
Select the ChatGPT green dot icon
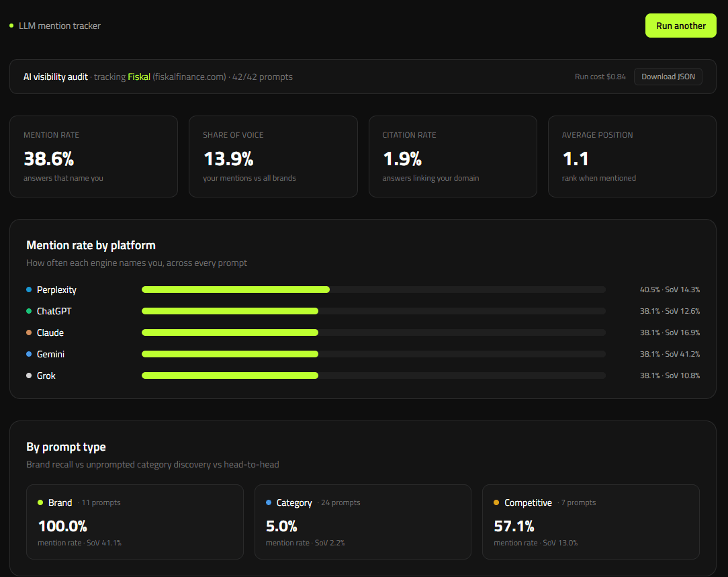[x=29, y=311]
